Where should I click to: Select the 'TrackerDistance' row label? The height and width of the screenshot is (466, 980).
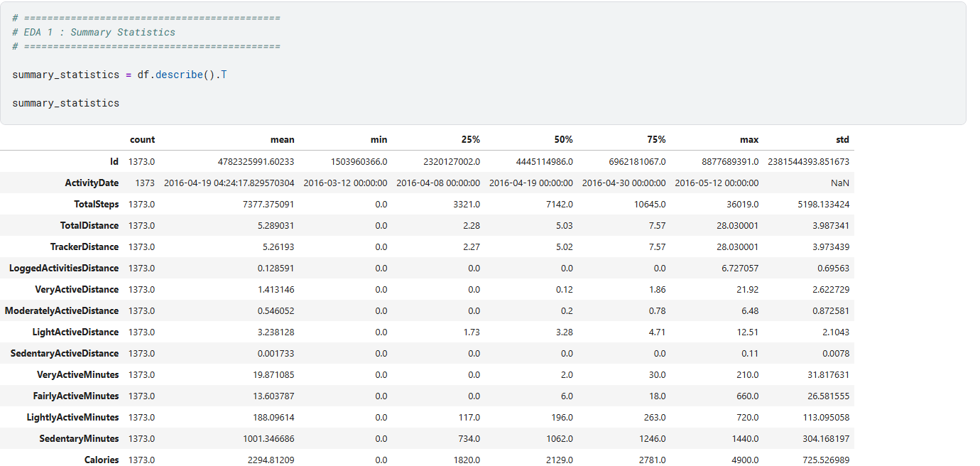[x=86, y=246]
